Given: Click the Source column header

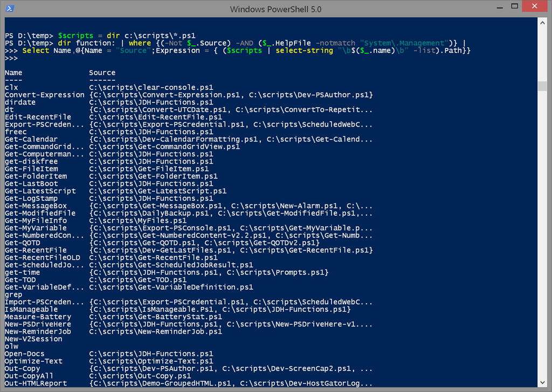Looking at the screenshot, I should (102, 73).
